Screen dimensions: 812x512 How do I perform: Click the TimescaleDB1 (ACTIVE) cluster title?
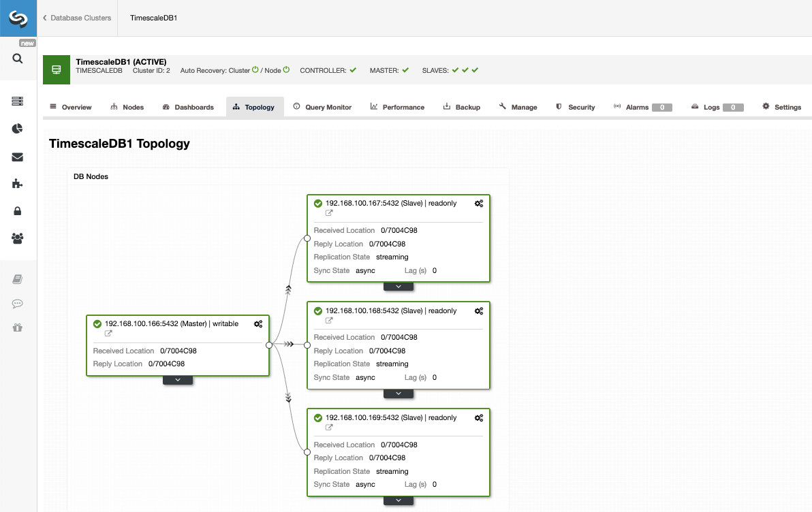(x=121, y=61)
